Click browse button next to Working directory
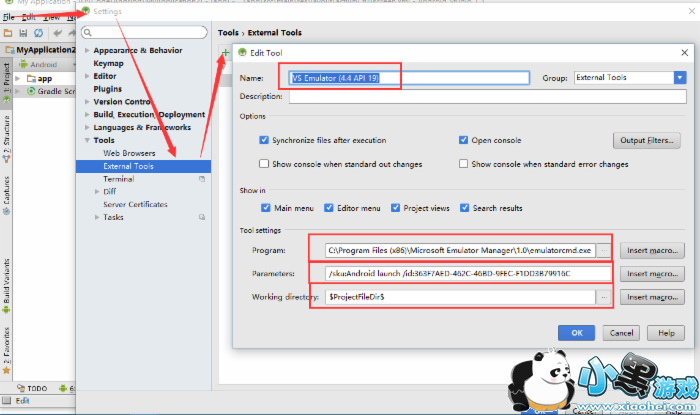Image resolution: width=700 pixels, height=415 pixels. coord(604,297)
